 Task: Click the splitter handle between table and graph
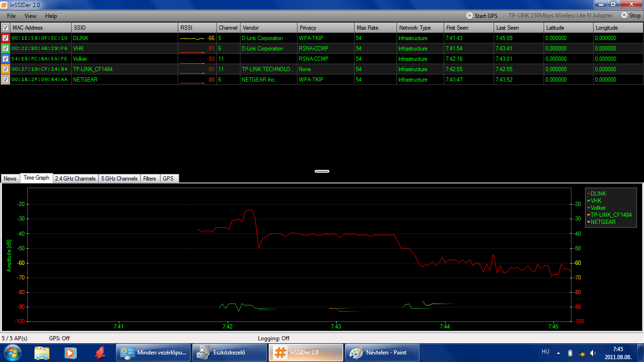[322, 171]
